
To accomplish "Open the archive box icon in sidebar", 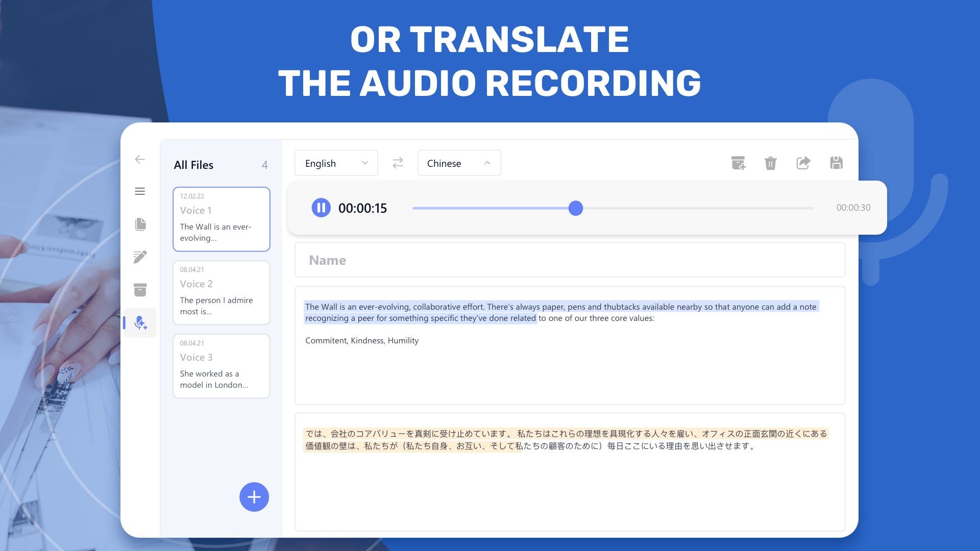I will coord(140,290).
